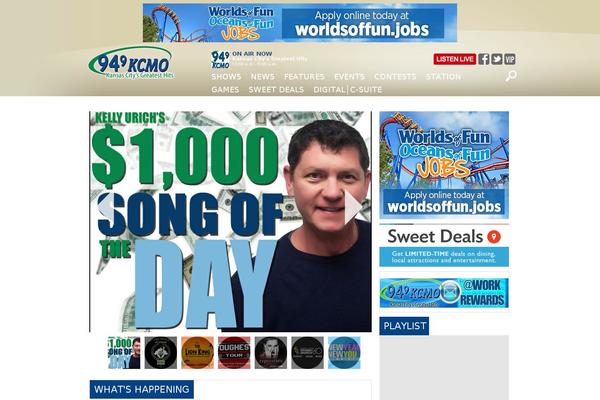The width and height of the screenshot is (600, 400).
Task: Select the Song of the Day thumbnail
Action: click(x=124, y=353)
